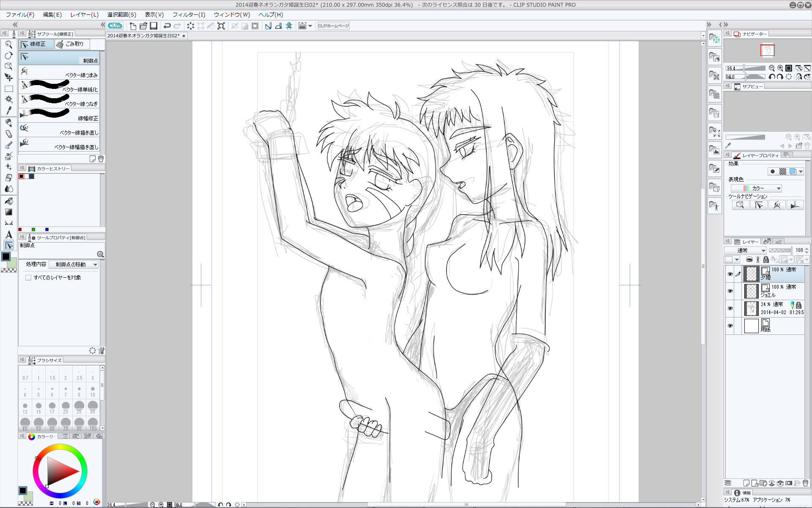Select the Auto select magic wand tool

(x=8, y=99)
